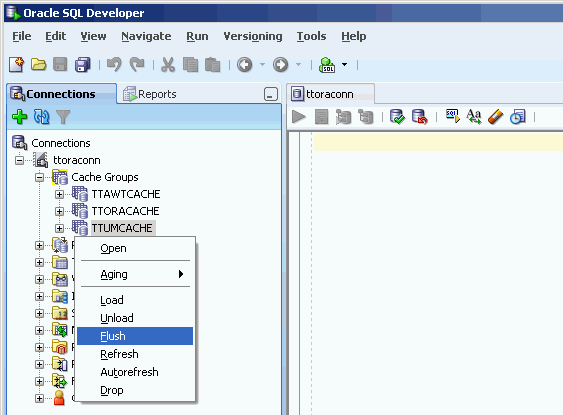Select the Connections tab

(x=61, y=94)
